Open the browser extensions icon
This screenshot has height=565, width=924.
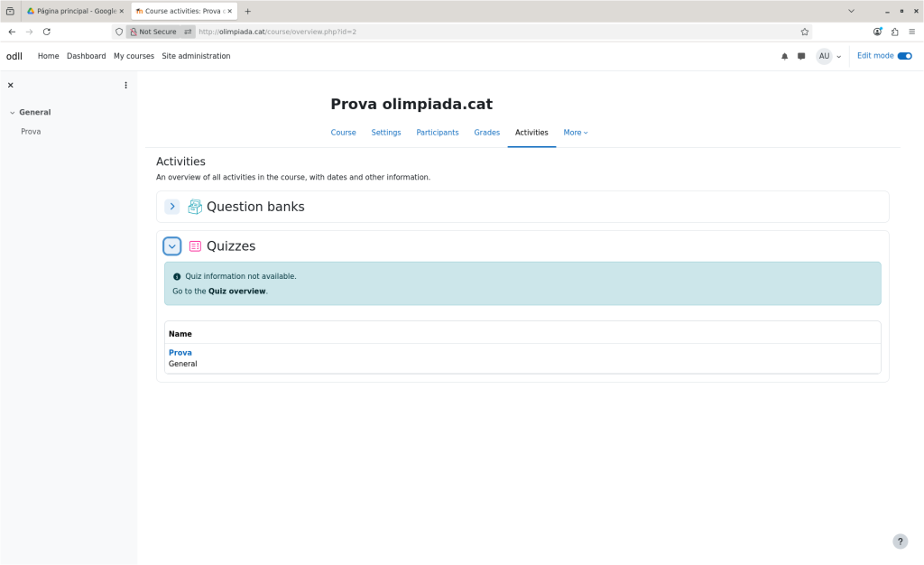[x=894, y=32]
